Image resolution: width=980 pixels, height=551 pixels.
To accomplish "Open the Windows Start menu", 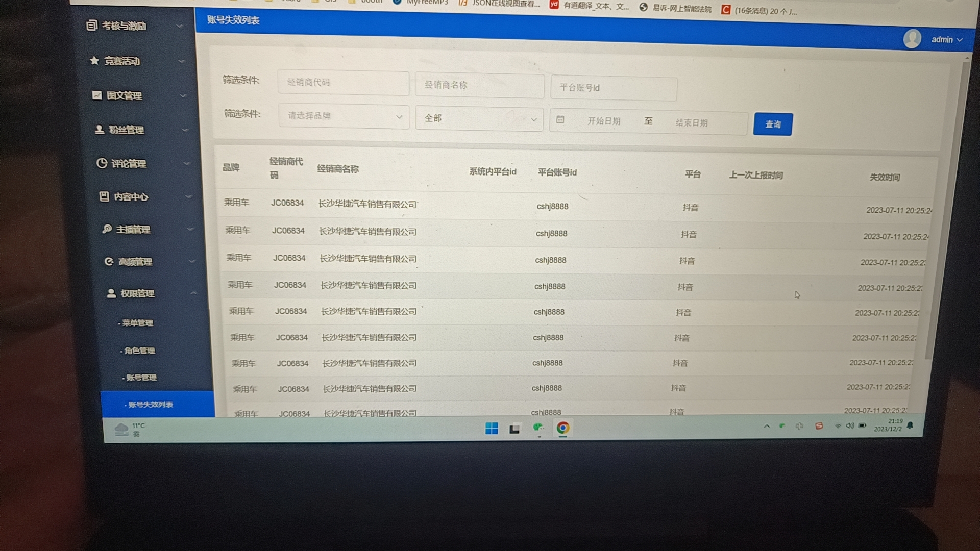I will click(x=492, y=428).
